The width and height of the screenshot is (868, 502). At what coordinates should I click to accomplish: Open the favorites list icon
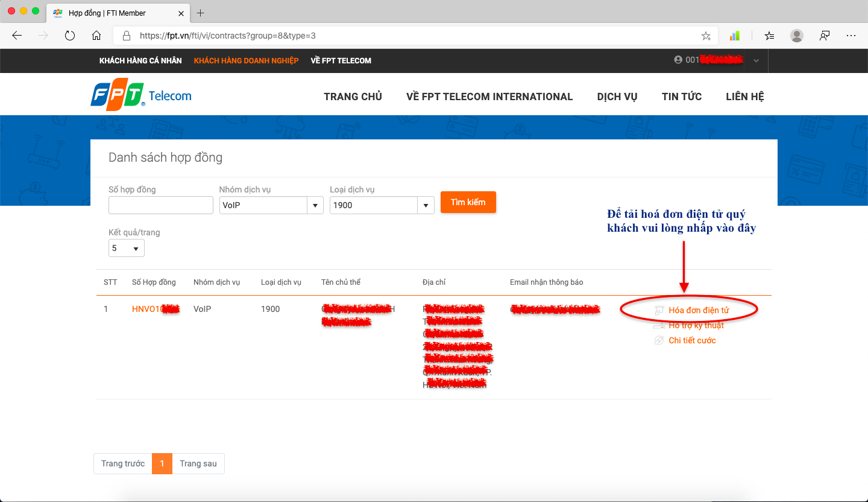(769, 36)
